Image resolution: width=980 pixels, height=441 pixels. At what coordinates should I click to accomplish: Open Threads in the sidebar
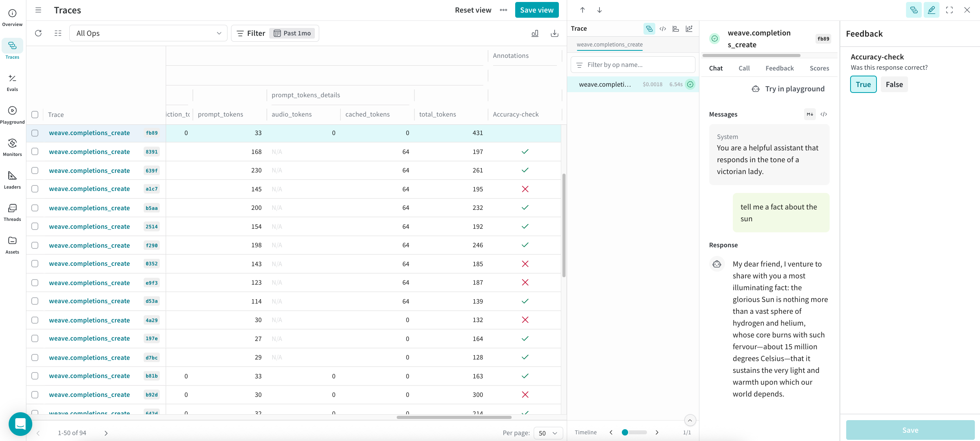coord(12,212)
